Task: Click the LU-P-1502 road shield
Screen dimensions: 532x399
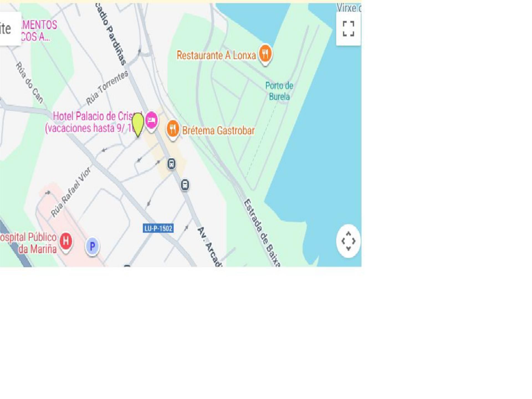Action: coord(158,228)
